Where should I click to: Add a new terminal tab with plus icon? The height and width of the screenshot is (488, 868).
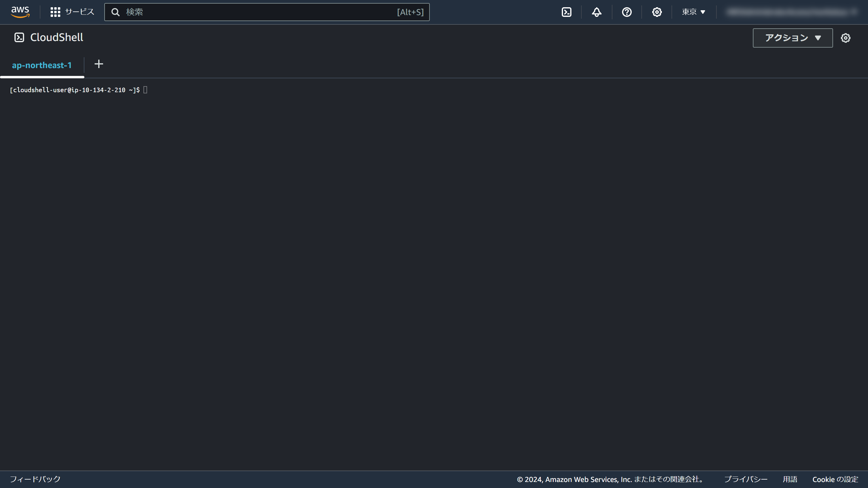99,64
